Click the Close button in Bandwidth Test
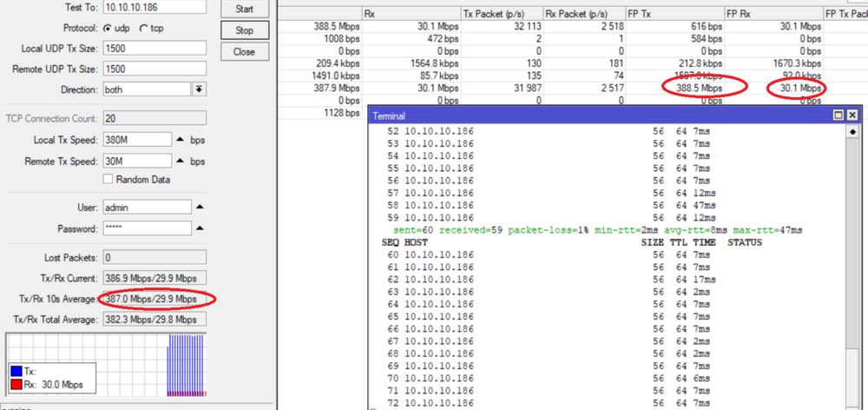Screen dimensions: 868x410 pos(244,52)
